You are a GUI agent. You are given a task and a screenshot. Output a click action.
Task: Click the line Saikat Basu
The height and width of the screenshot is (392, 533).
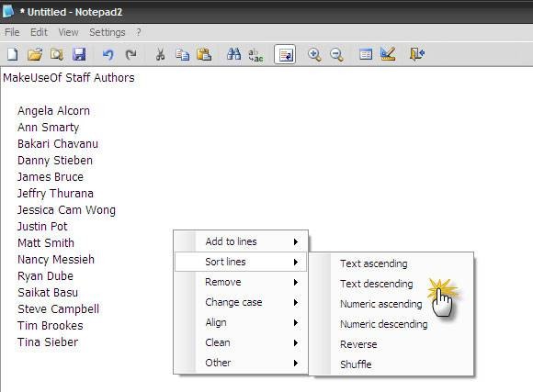tap(48, 293)
